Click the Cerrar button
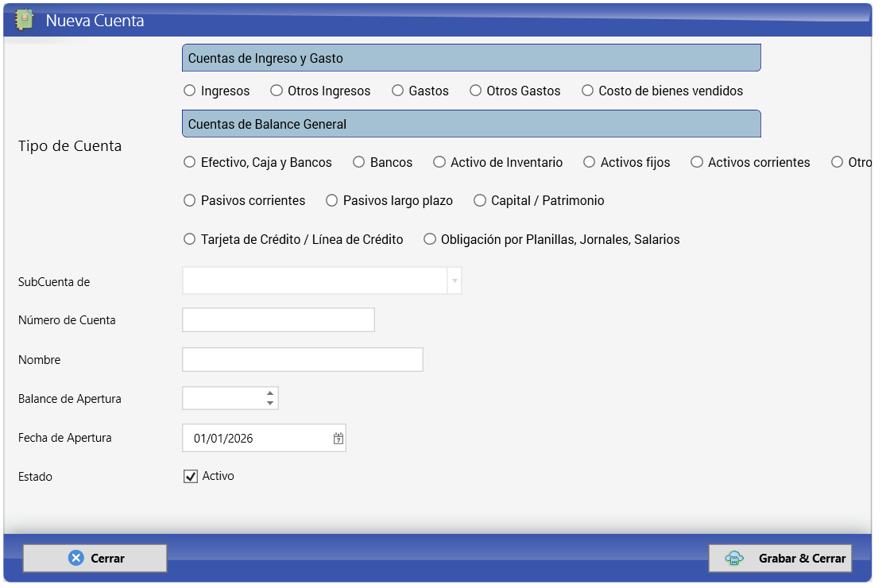 pos(95,558)
